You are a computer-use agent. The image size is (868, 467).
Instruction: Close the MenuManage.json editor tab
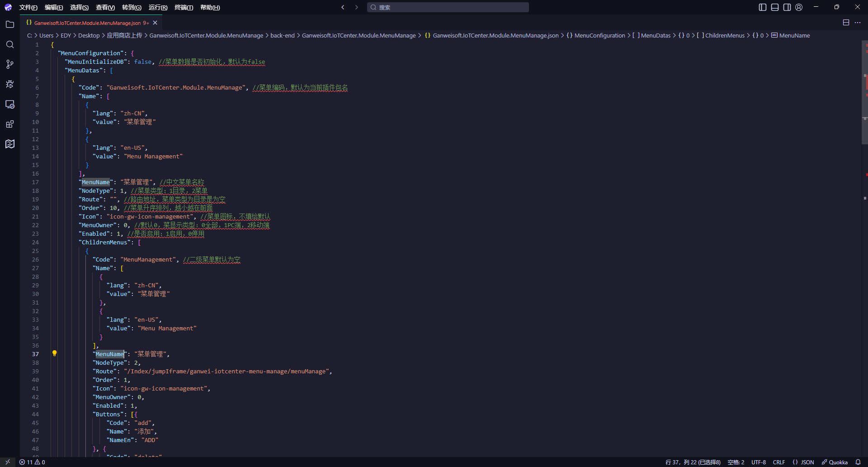coord(155,23)
